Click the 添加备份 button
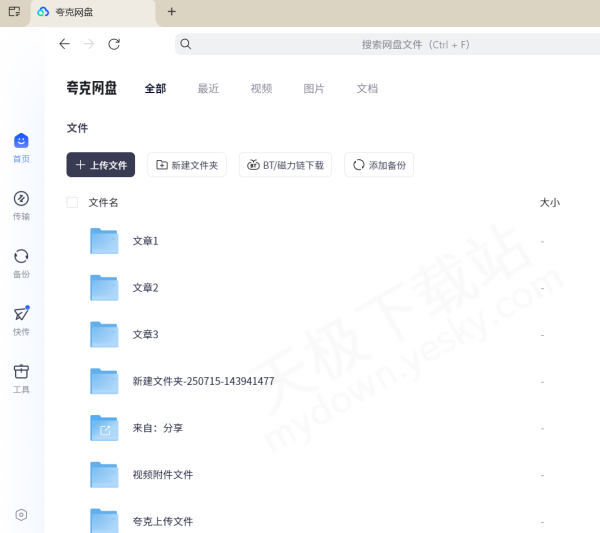 379,165
